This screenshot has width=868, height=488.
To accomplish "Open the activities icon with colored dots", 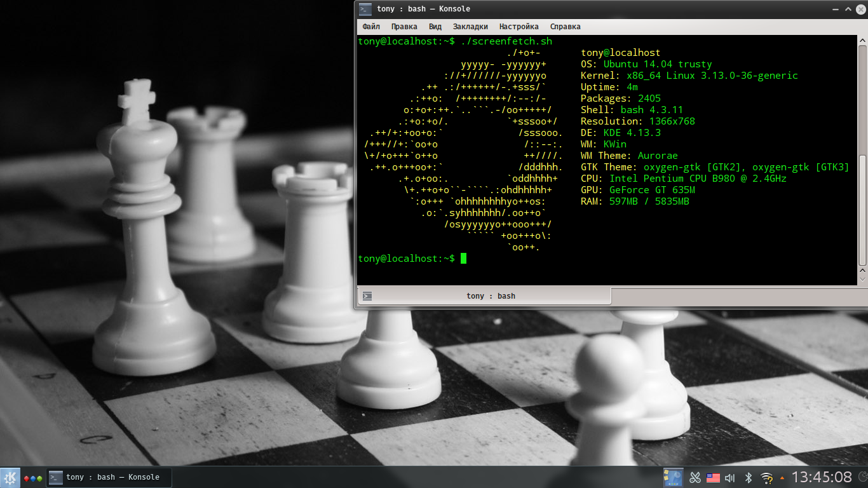I will (33, 478).
